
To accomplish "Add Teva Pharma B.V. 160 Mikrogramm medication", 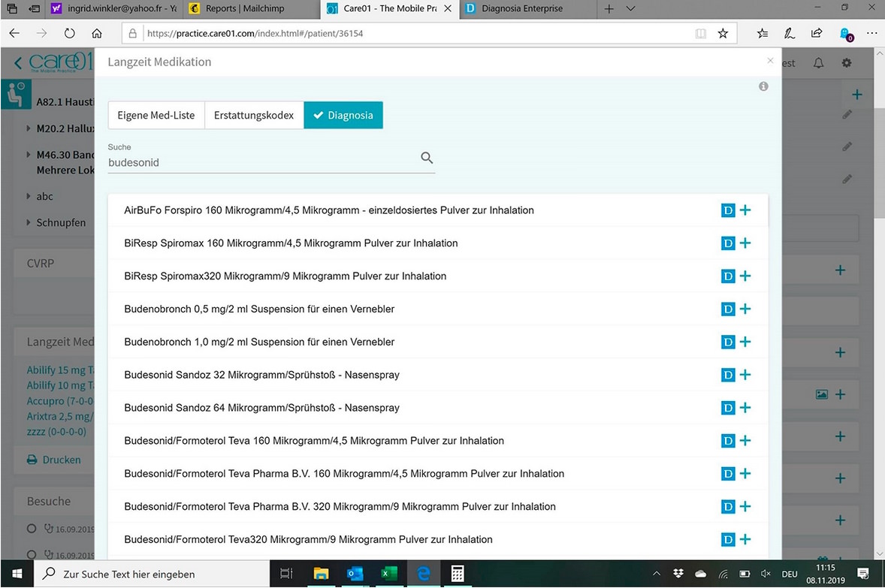I will point(745,473).
